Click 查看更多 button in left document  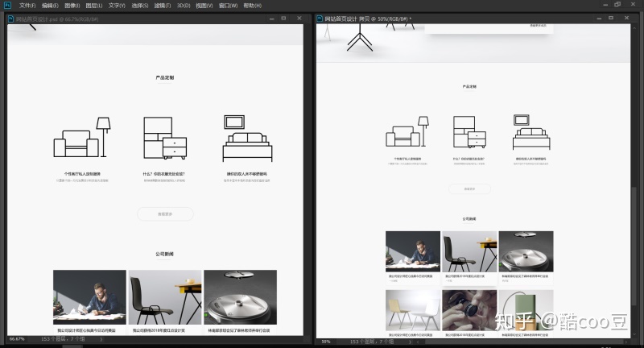click(x=165, y=214)
